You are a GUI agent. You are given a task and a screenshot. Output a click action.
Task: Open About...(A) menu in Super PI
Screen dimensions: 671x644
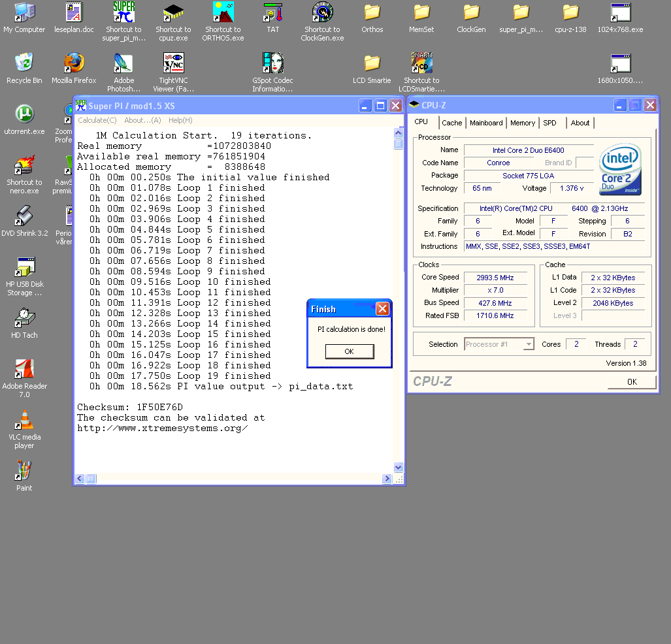(x=142, y=120)
